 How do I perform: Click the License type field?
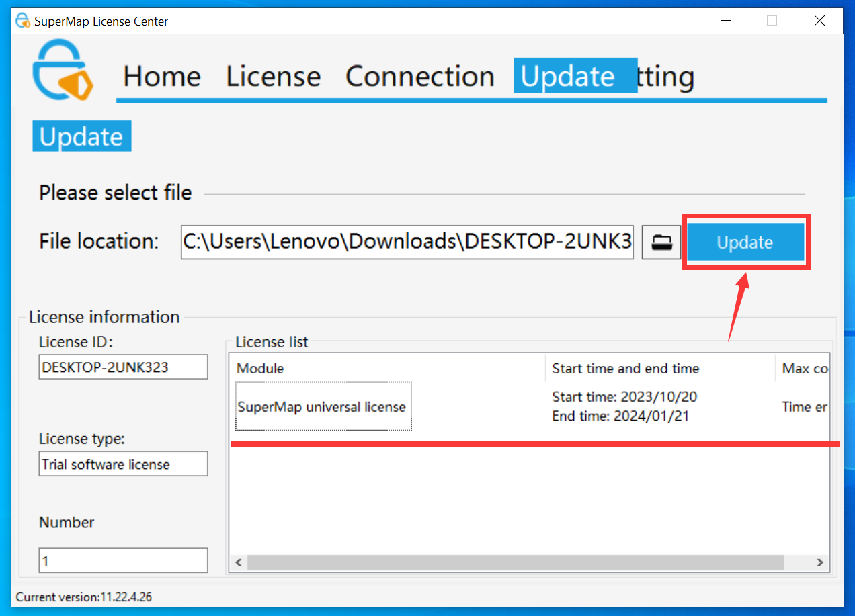(123, 464)
